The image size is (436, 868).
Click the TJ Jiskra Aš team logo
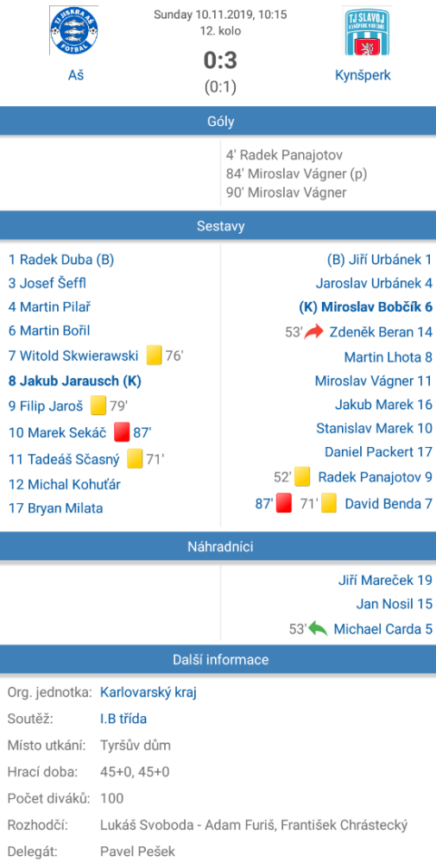click(x=73, y=31)
